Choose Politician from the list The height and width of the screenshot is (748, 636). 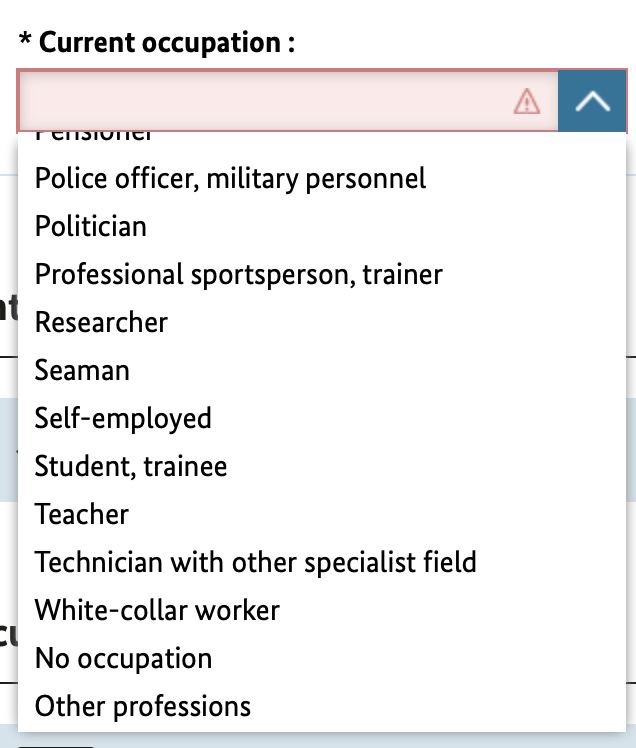(91, 227)
